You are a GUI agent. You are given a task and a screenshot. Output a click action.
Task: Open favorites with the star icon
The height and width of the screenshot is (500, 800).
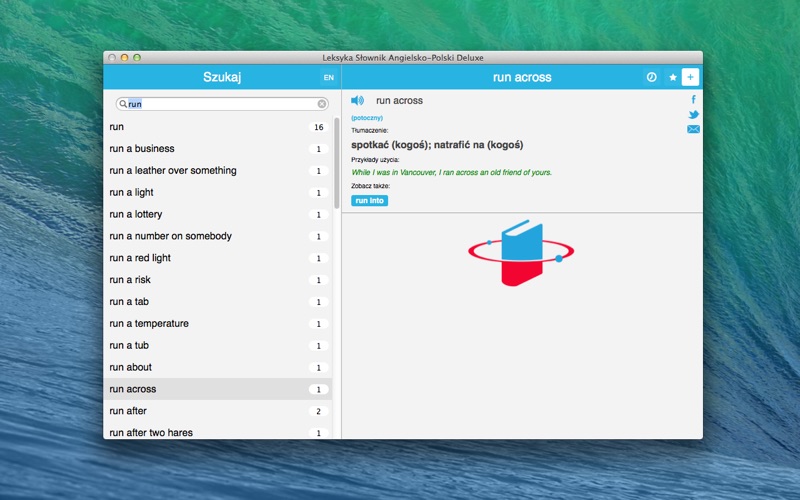tap(672, 77)
